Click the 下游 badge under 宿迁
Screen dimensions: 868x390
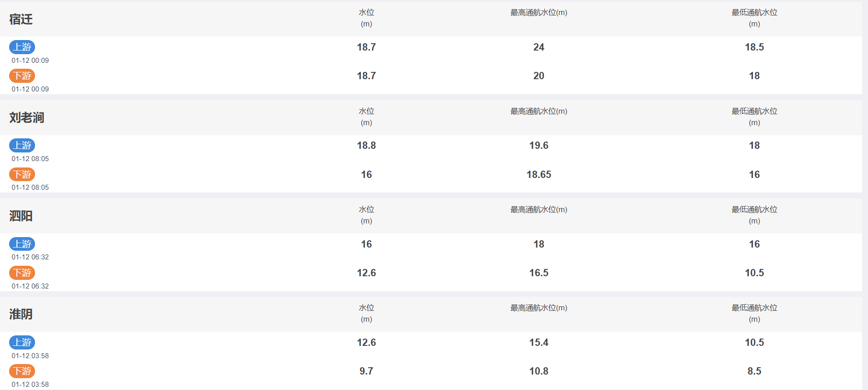(22, 76)
